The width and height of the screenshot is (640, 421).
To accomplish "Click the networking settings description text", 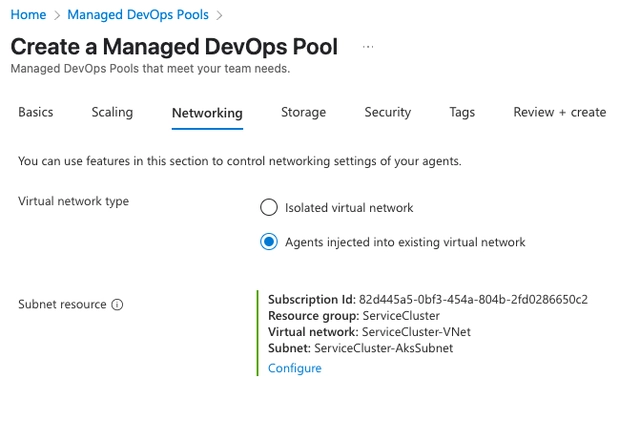I will (x=240, y=161).
